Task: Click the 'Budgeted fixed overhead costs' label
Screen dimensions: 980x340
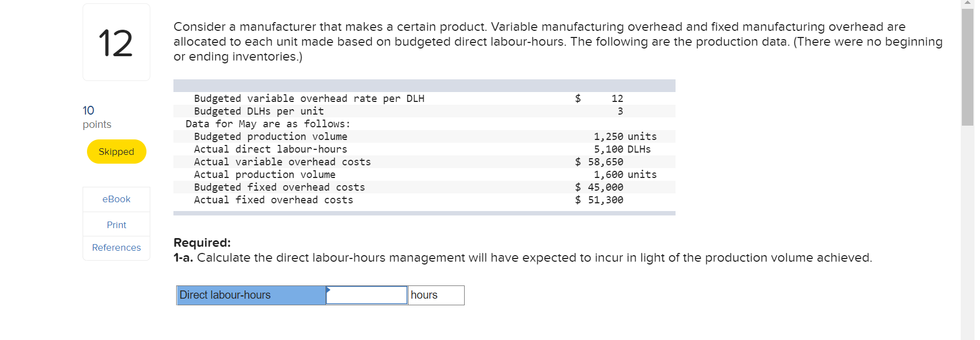Action: pos(280,187)
